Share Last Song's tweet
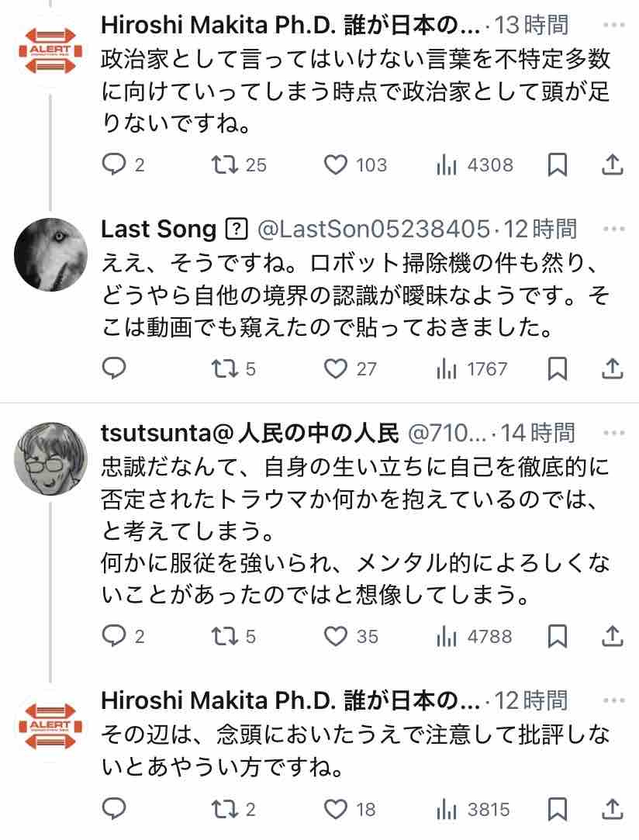The height and width of the screenshot is (840, 639). tap(612, 368)
